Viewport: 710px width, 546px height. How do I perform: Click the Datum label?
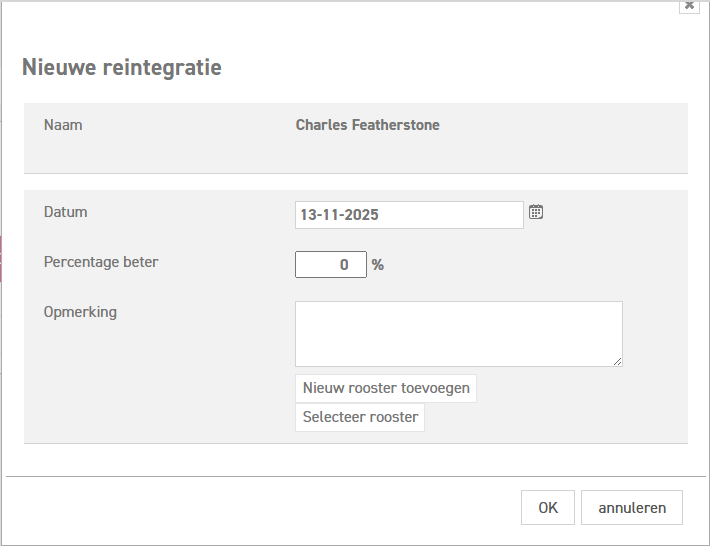(x=66, y=212)
